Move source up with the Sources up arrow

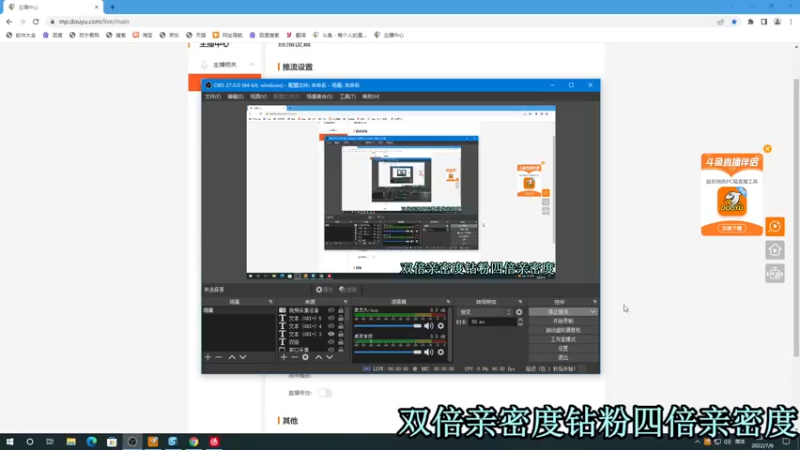318,357
